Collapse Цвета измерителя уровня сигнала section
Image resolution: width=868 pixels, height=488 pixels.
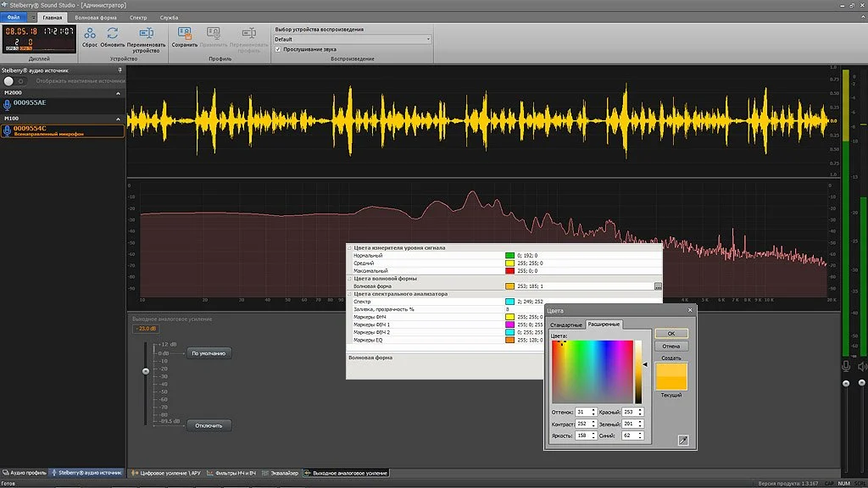(349, 248)
